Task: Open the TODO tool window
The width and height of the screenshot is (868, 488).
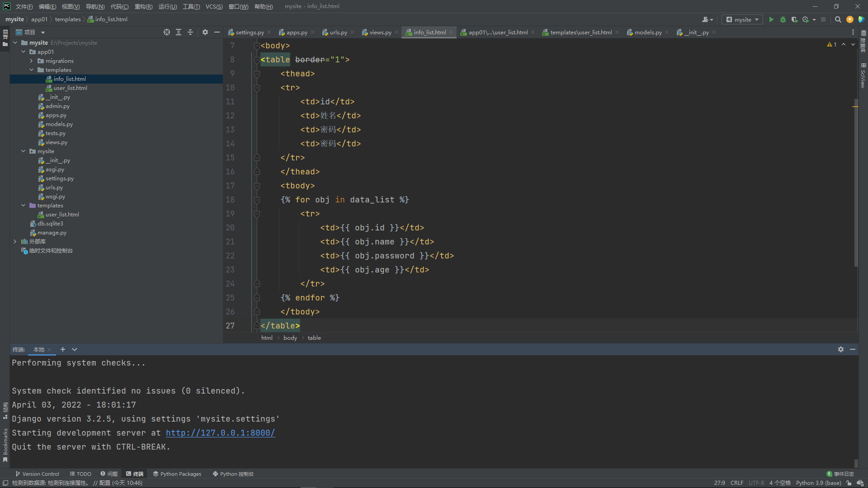Action: (x=80, y=474)
